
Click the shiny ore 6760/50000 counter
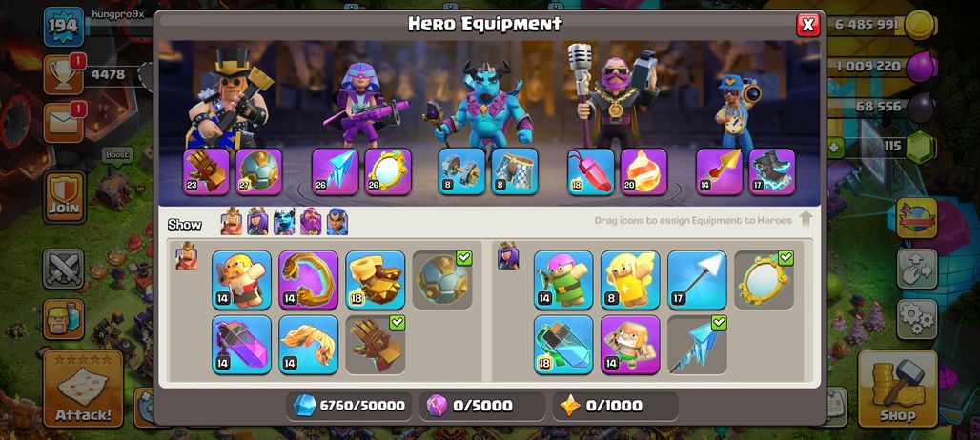(x=349, y=406)
